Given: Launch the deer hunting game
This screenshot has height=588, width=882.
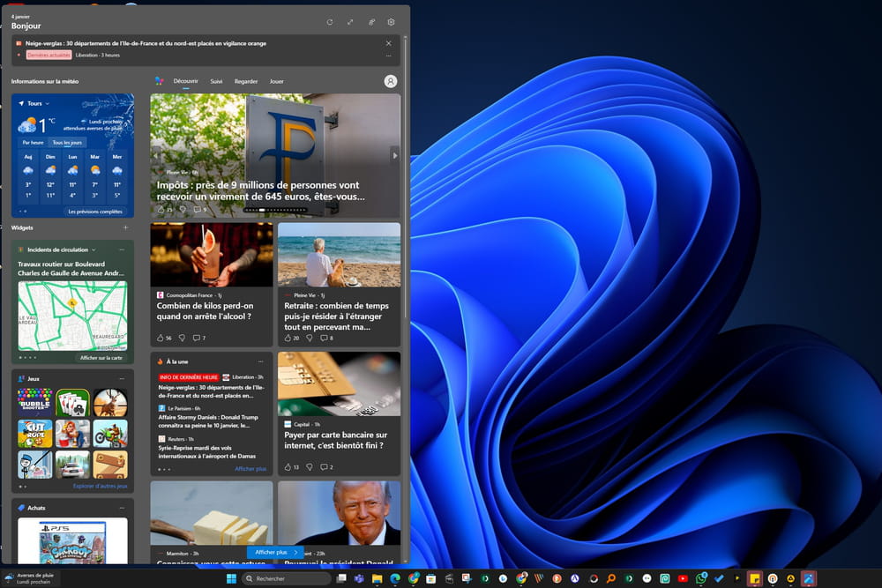Looking at the screenshot, I should 110,402.
